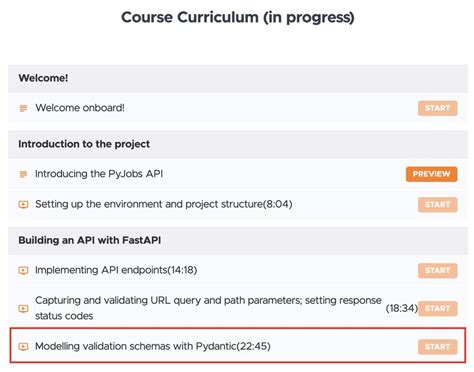Open Implementing API endpoints lesson title
The image size is (474, 372).
click(116, 270)
